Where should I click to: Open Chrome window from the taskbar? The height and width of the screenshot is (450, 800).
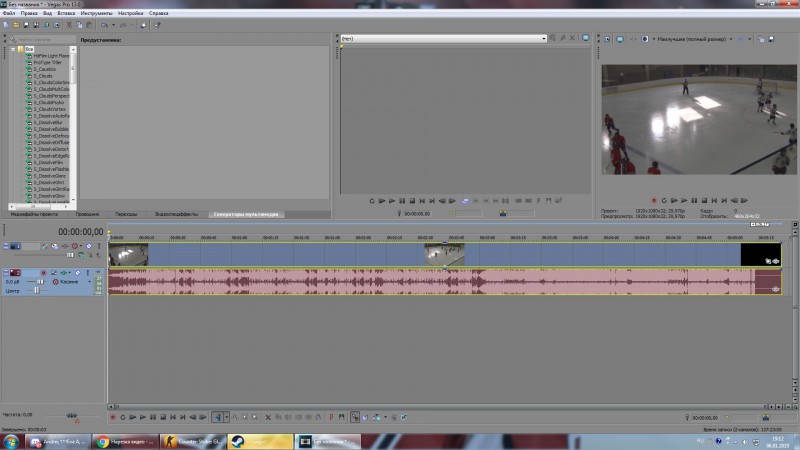[126, 442]
